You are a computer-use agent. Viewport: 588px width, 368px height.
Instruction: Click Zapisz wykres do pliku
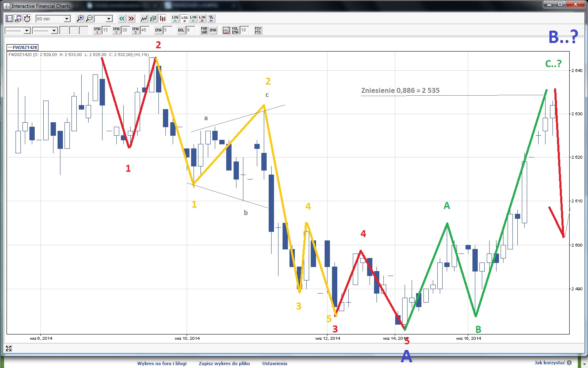click(x=224, y=364)
